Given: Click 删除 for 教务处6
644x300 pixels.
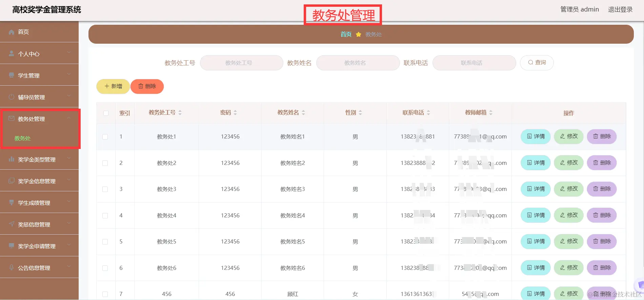Looking at the screenshot, I should (602, 268).
